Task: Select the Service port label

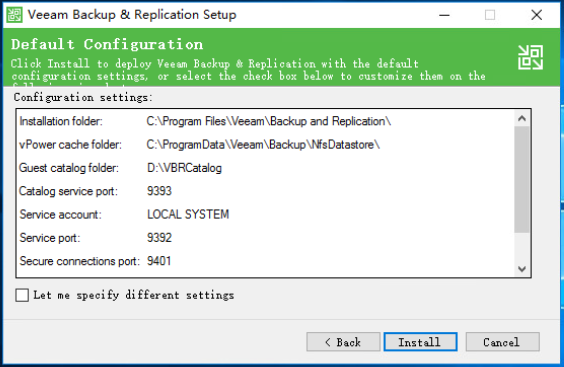Action: click(x=50, y=238)
